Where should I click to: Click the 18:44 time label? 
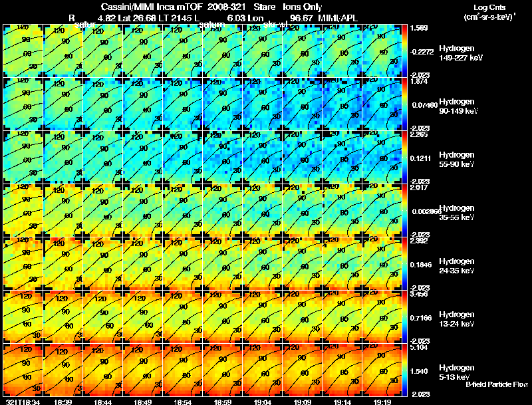[103, 402]
